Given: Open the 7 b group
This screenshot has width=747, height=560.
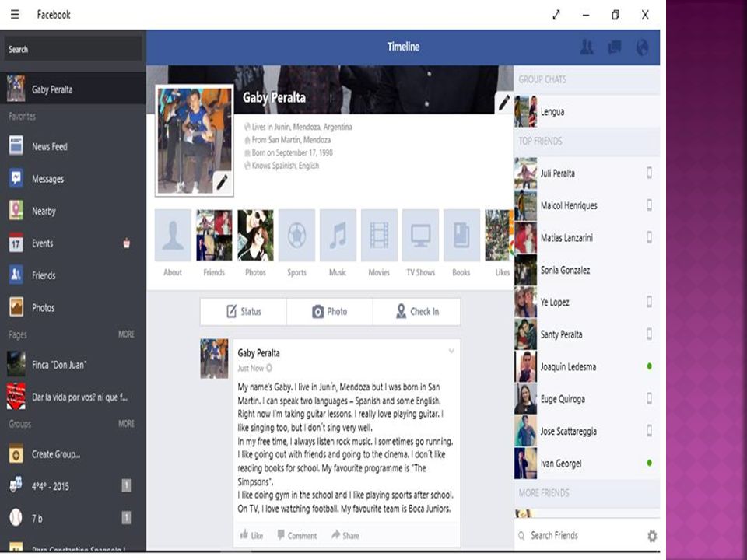Looking at the screenshot, I should 73,518.
